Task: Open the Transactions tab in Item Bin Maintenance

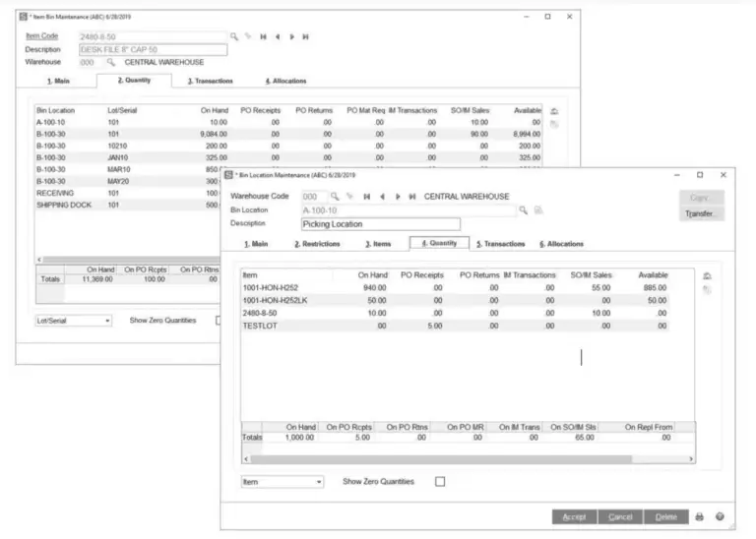Action: (x=210, y=82)
